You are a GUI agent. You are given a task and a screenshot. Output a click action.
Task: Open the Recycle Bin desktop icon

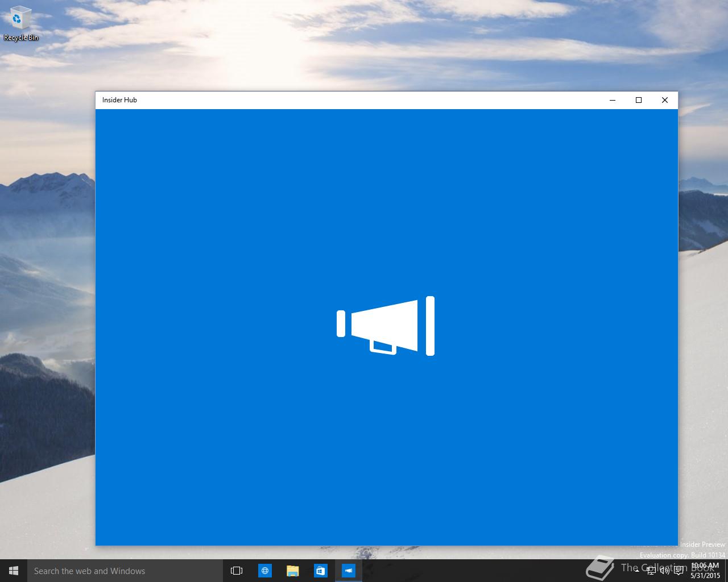[20, 24]
